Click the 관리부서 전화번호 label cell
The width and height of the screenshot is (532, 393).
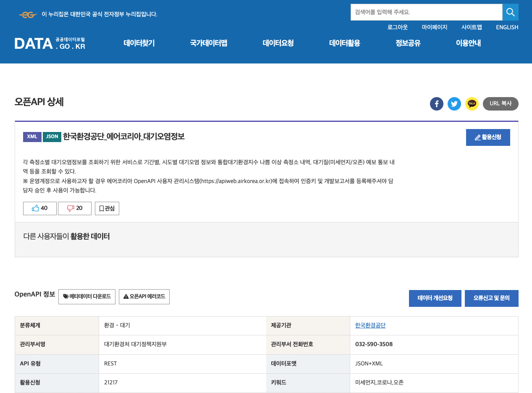[x=308, y=345]
